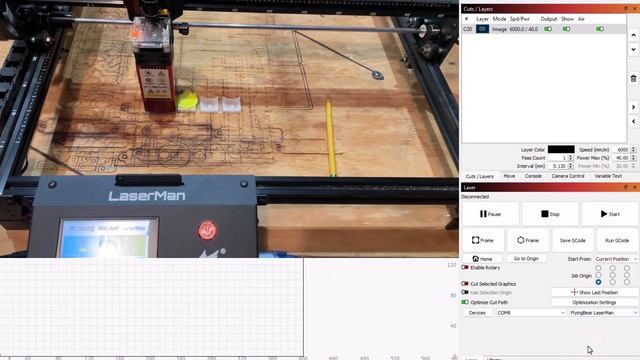Image resolution: width=640 pixels, height=360 pixels.
Task: Close the Laser panel
Action: 635,187
